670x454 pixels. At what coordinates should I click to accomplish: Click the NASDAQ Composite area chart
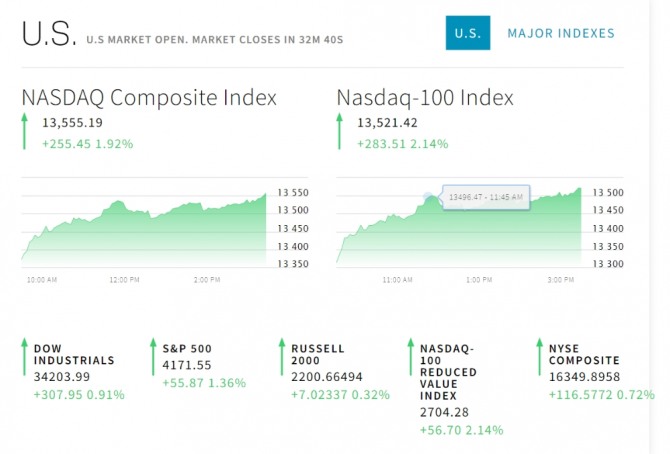pyautogui.click(x=144, y=235)
